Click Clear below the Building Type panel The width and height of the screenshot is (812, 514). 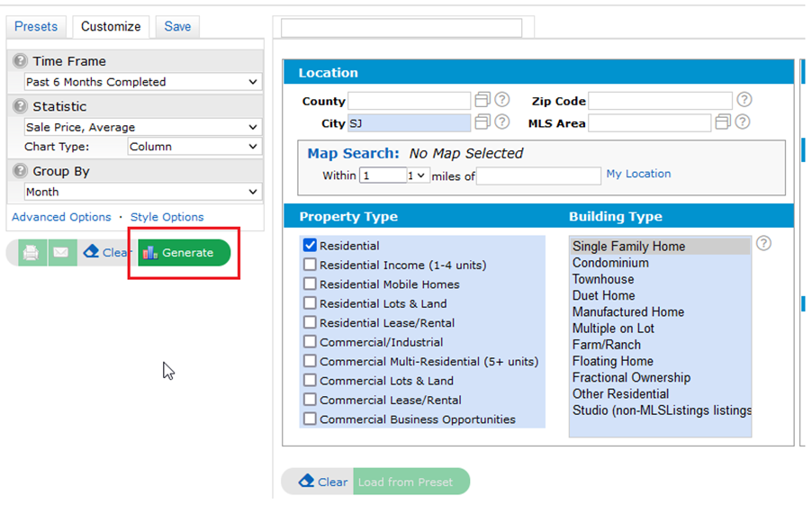click(322, 482)
